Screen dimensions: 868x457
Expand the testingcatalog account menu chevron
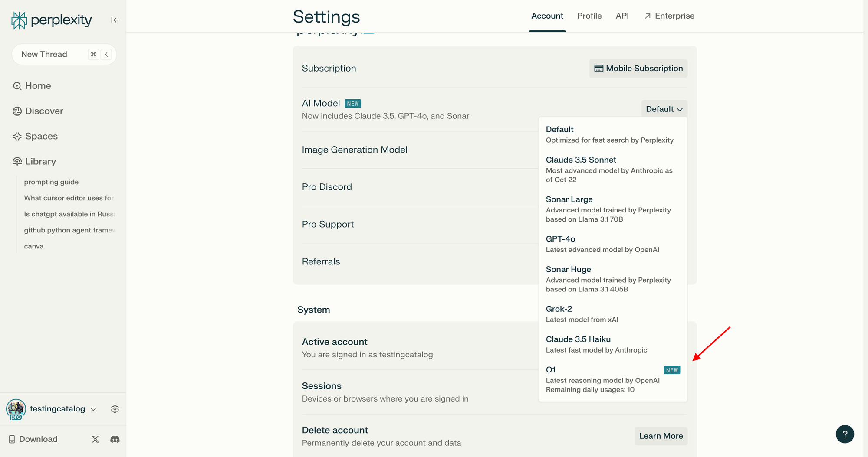tap(93, 409)
